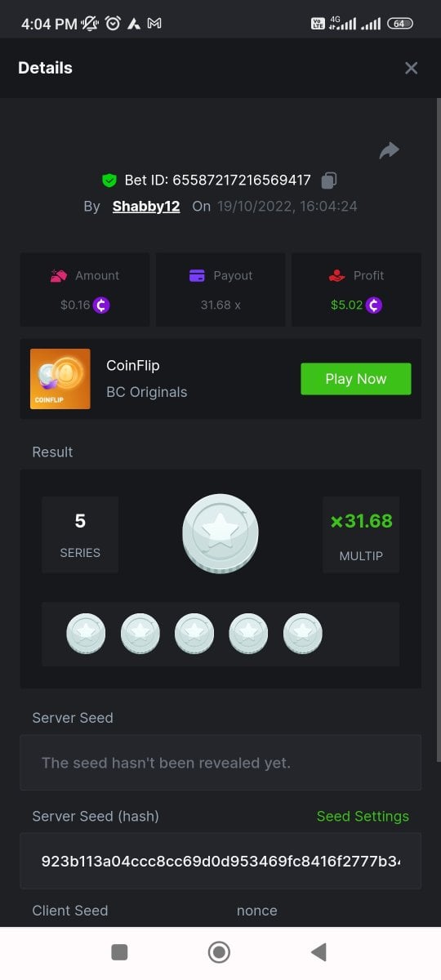
Task: Tap the first coin in the series row
Action: pos(86,634)
